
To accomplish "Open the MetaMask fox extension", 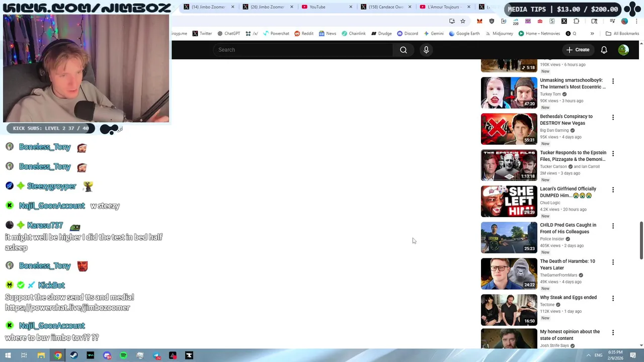I will pyautogui.click(x=479, y=21).
